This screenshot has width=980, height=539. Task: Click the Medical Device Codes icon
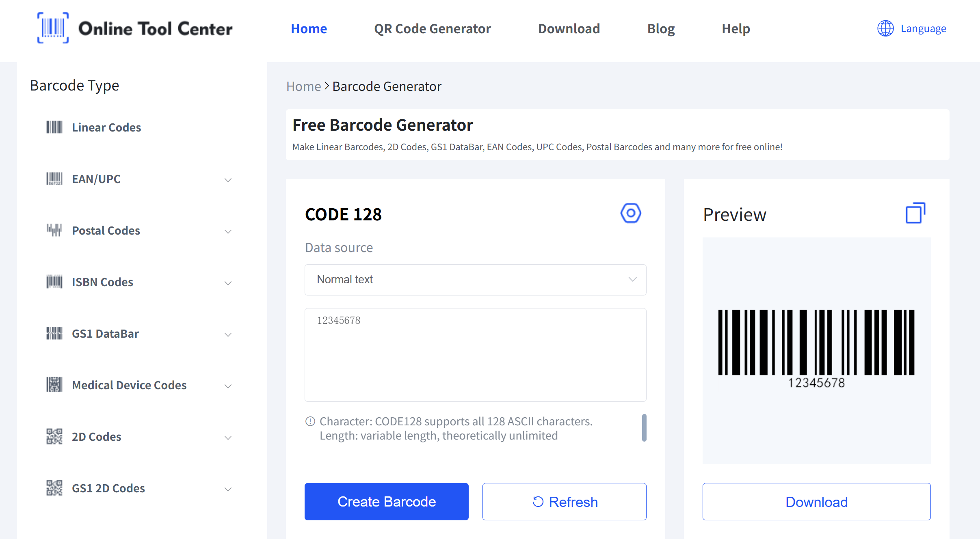(54, 385)
